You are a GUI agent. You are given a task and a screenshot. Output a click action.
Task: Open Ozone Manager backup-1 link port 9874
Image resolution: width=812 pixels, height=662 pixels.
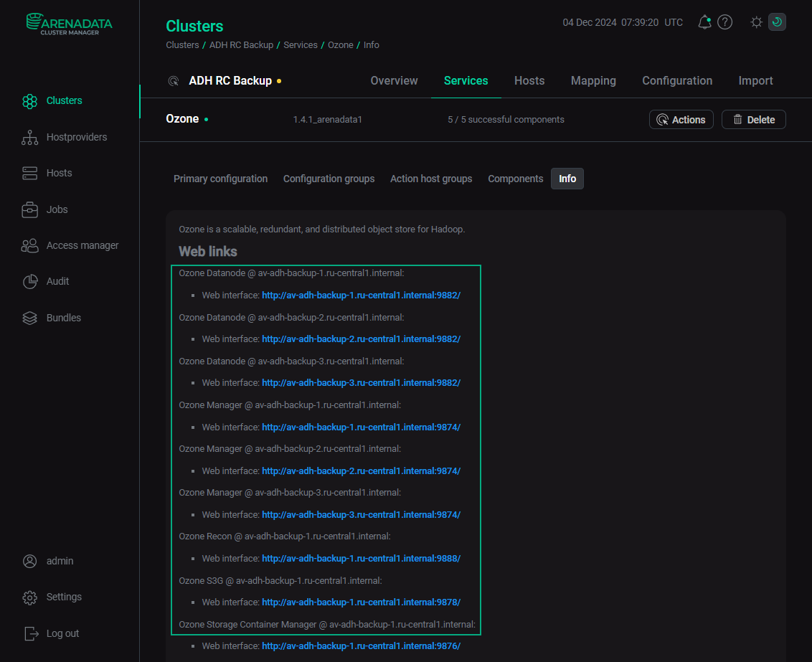tap(361, 427)
